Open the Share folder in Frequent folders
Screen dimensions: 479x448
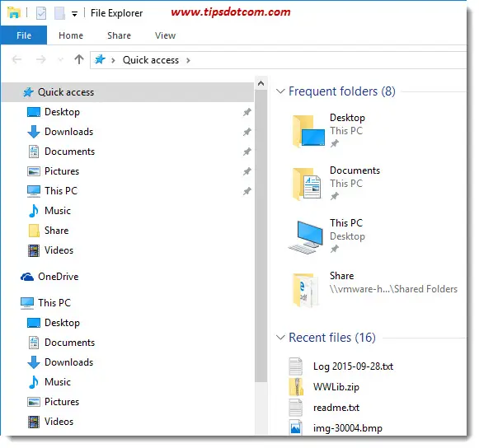pyautogui.click(x=373, y=289)
